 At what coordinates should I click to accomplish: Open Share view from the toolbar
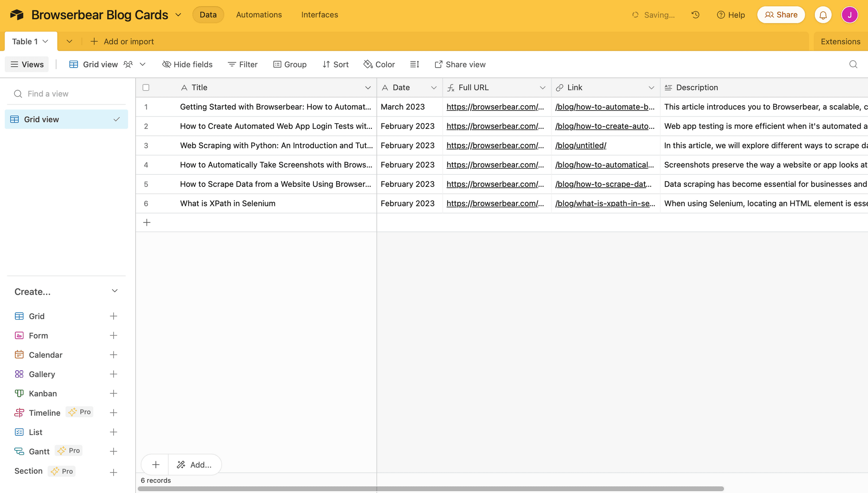(460, 64)
